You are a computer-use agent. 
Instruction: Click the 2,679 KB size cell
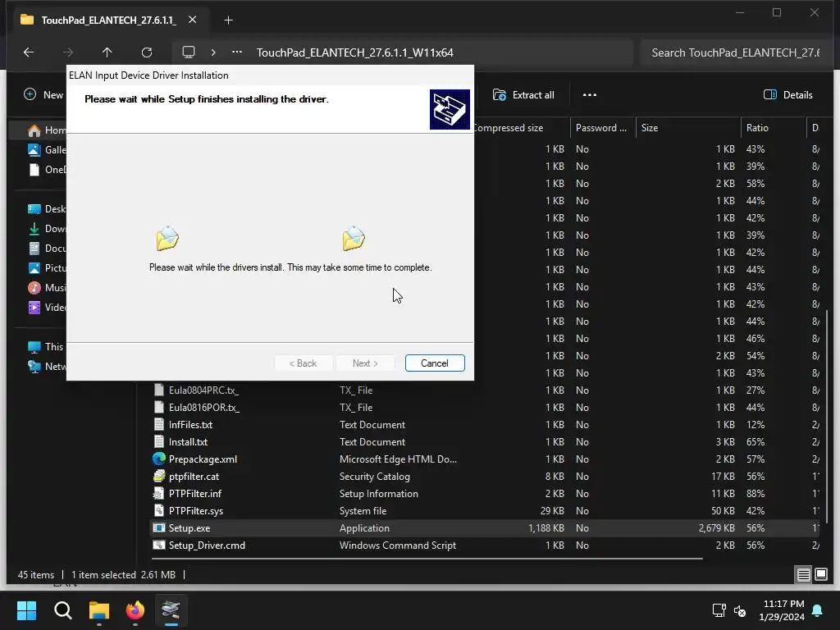716,528
